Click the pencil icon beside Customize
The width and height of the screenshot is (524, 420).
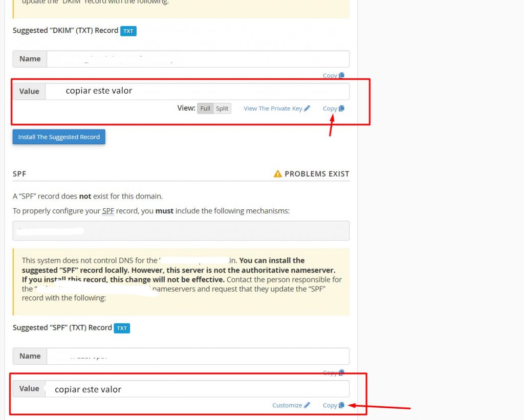(307, 405)
